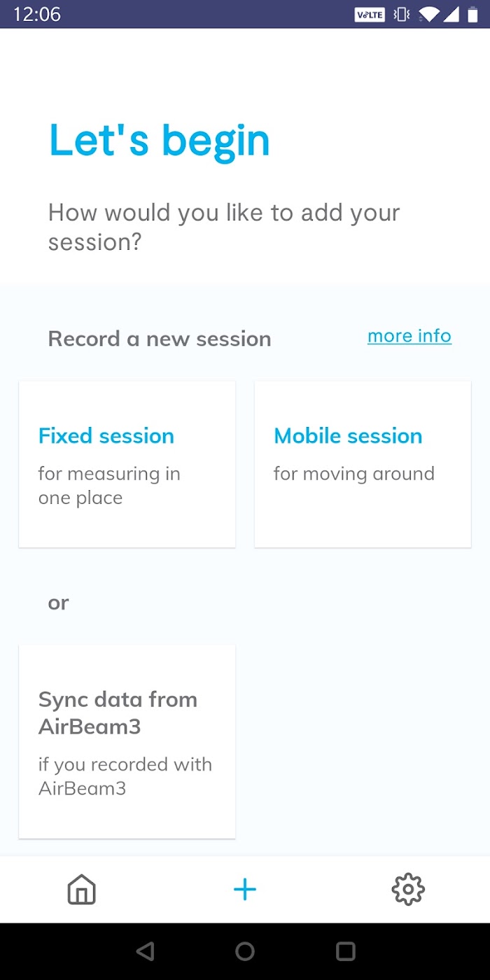
Task: Tap the Android back triangle button
Action: click(x=145, y=951)
